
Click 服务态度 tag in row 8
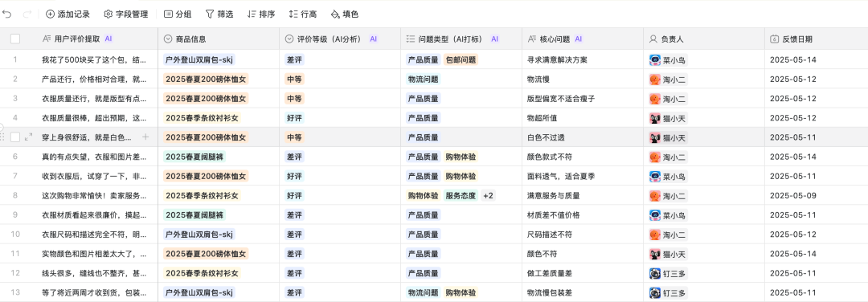tap(461, 195)
